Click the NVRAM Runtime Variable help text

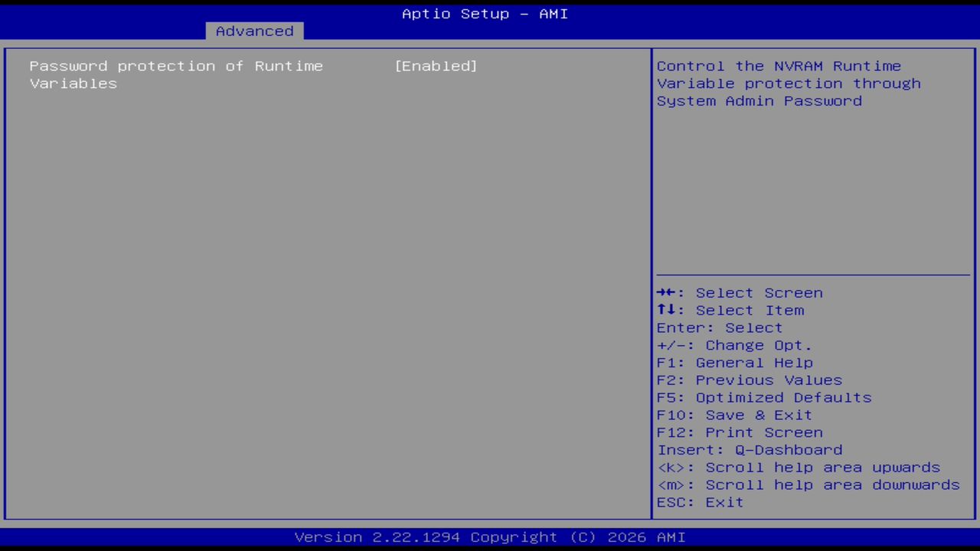click(789, 83)
